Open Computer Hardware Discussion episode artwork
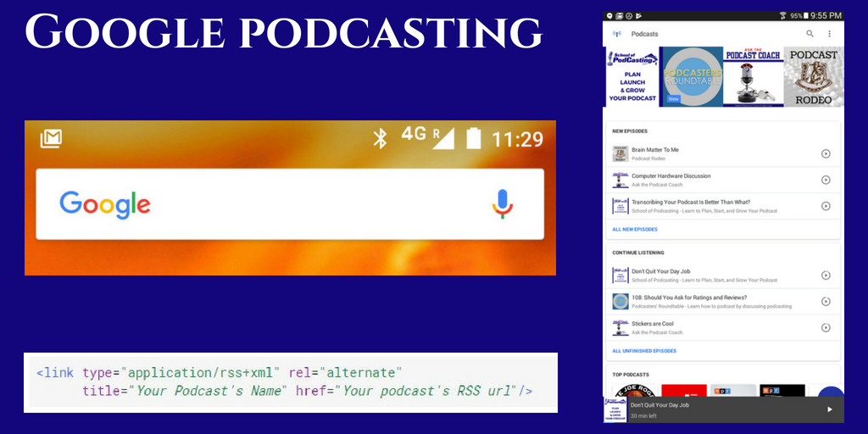 (620, 180)
